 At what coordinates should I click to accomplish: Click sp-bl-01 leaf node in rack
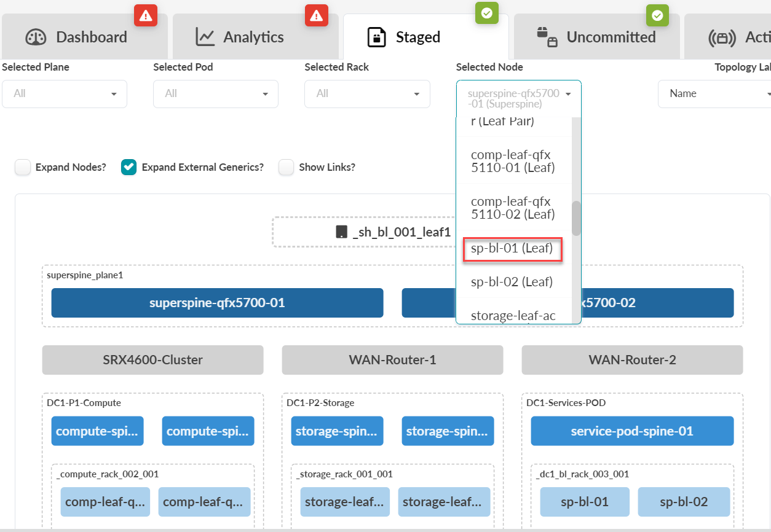(585, 502)
